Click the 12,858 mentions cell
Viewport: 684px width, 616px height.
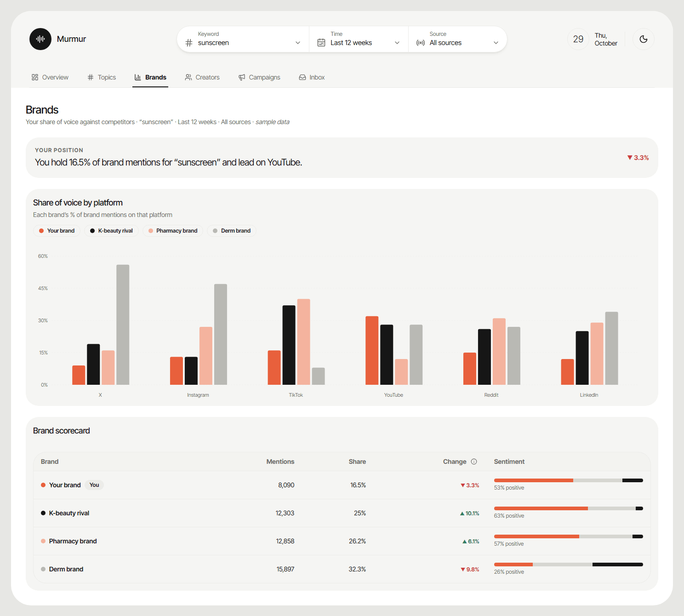pyautogui.click(x=285, y=541)
